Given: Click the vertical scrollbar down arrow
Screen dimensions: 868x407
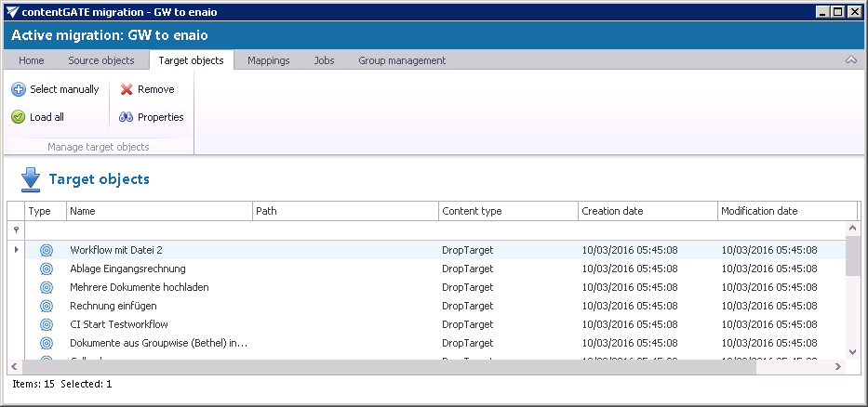Looking at the screenshot, I should pos(852,351).
